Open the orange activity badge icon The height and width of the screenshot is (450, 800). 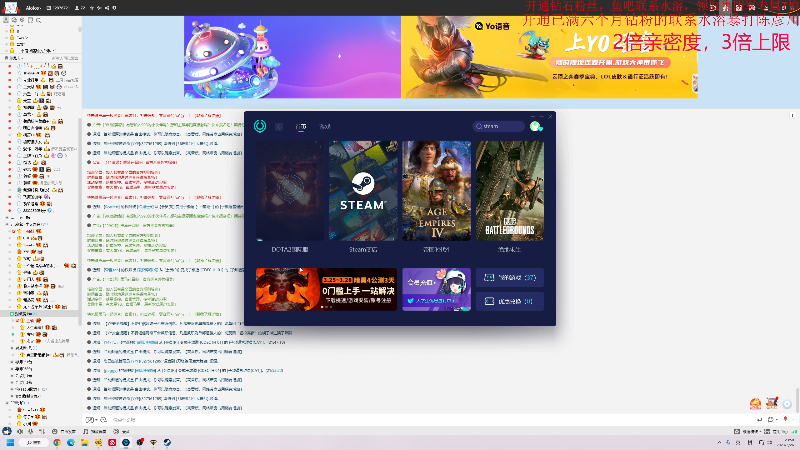click(756, 404)
